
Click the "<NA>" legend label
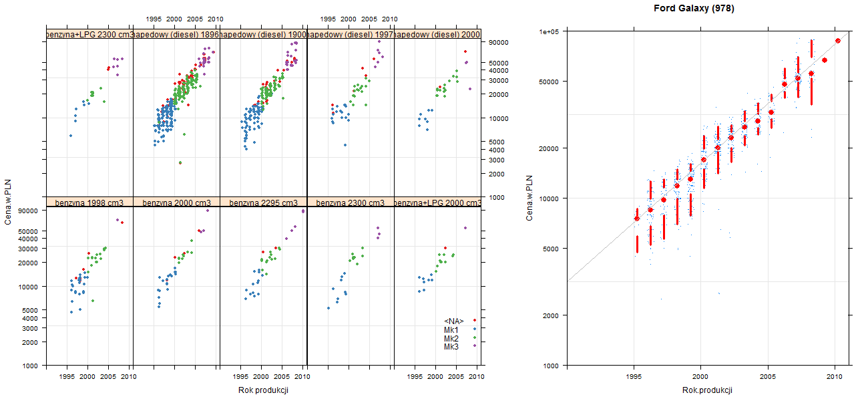(454, 321)
